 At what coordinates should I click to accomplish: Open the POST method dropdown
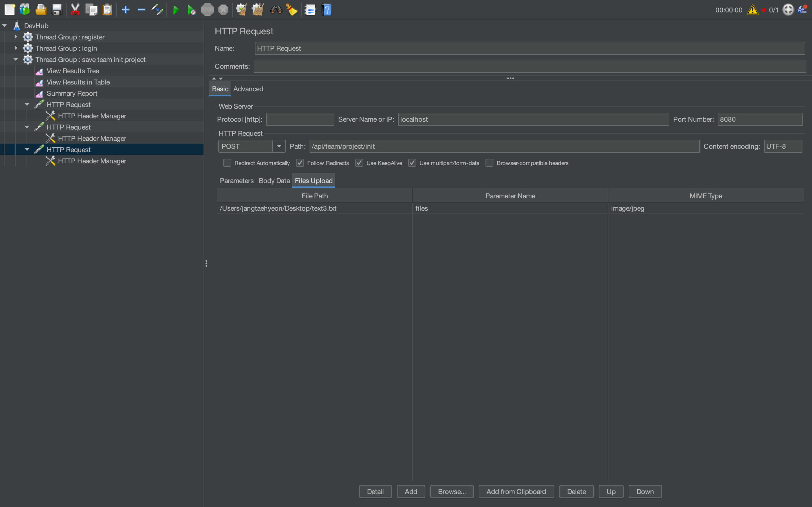pos(279,146)
